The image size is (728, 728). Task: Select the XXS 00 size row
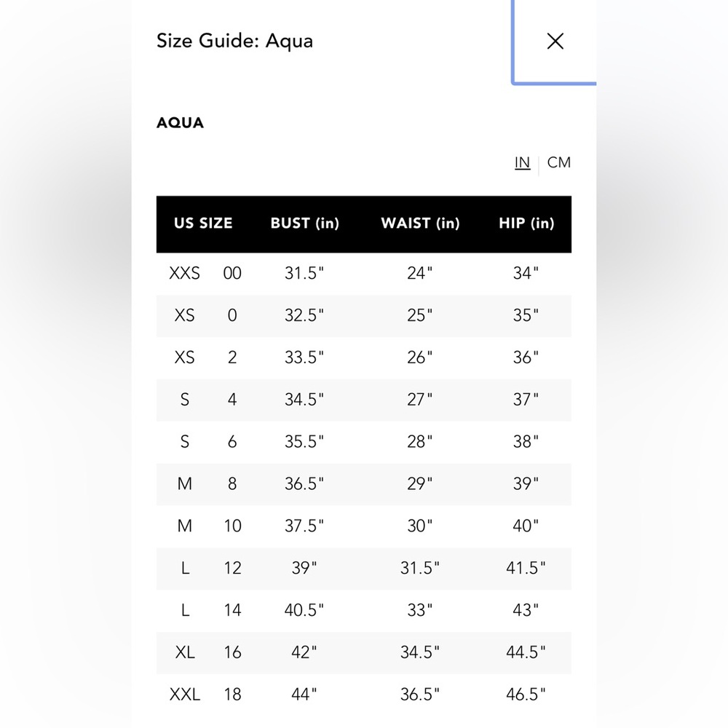(363, 274)
